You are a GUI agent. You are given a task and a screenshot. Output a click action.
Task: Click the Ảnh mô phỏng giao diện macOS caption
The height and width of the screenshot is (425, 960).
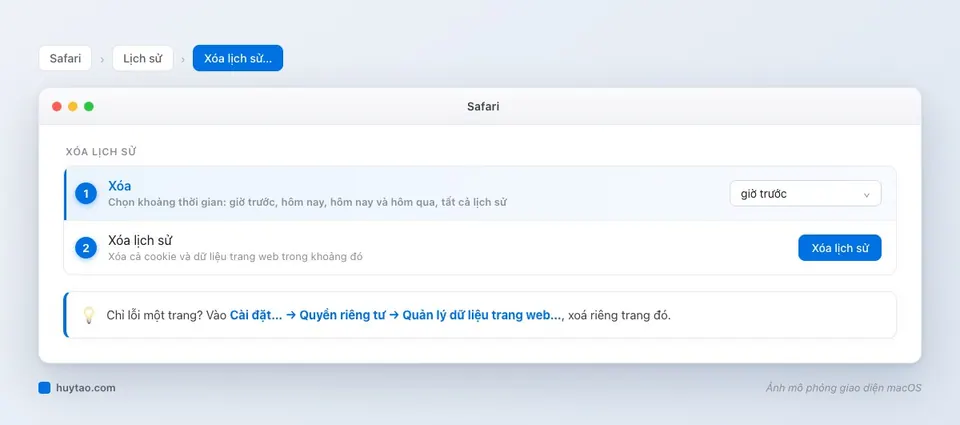[x=843, y=388]
